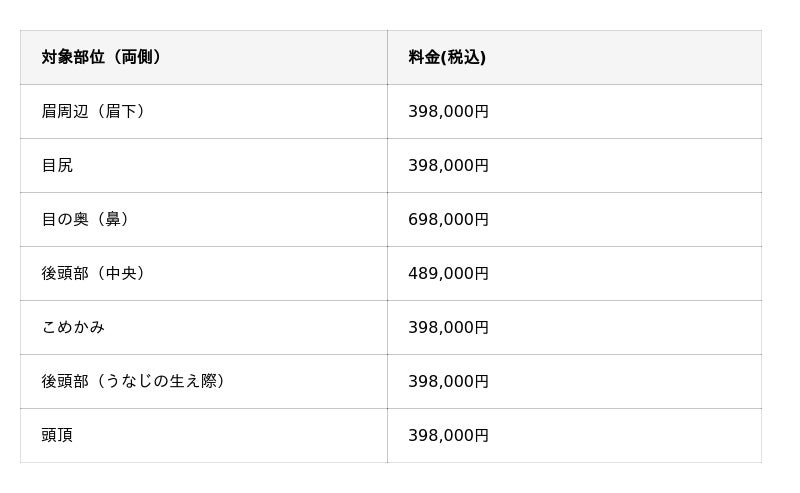Click the 対象部位（両側） column header
The image size is (800, 493).
[102, 57]
